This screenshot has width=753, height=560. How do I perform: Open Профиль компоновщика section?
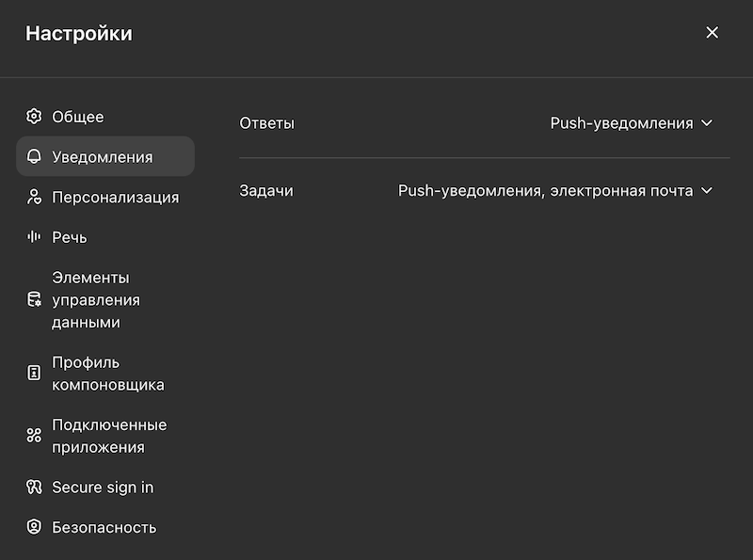105,373
